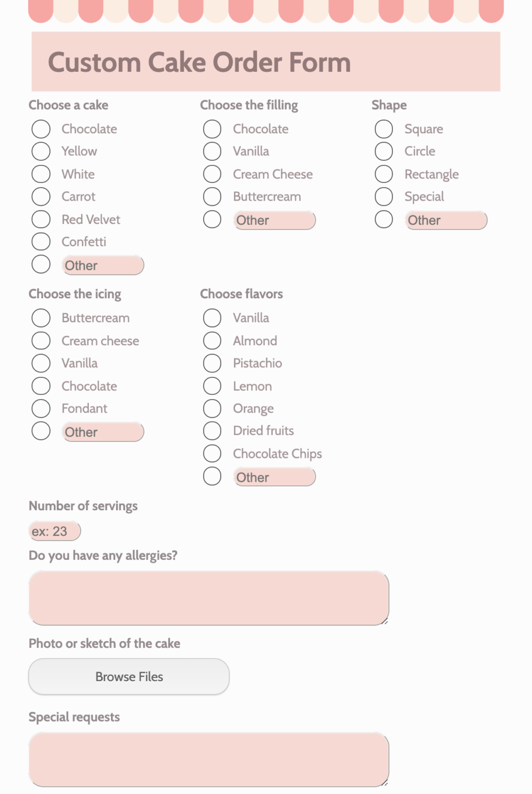Select Confetti cake option

[41, 241]
